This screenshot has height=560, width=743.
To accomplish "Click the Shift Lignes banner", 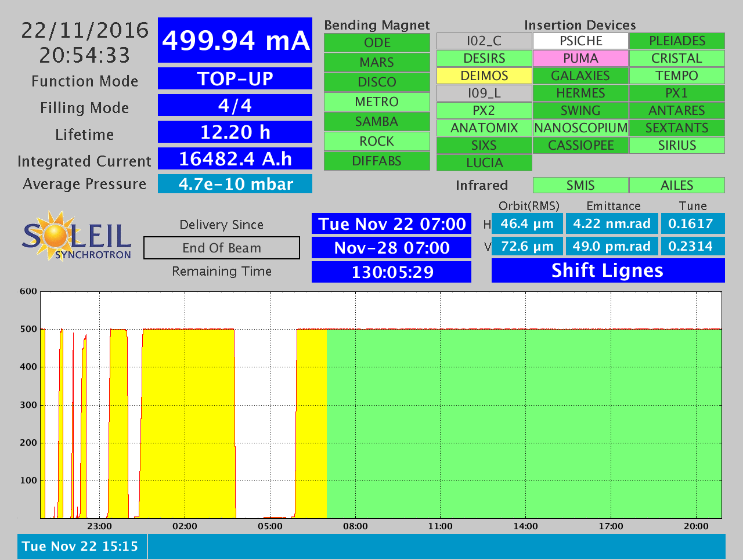I will (608, 270).
